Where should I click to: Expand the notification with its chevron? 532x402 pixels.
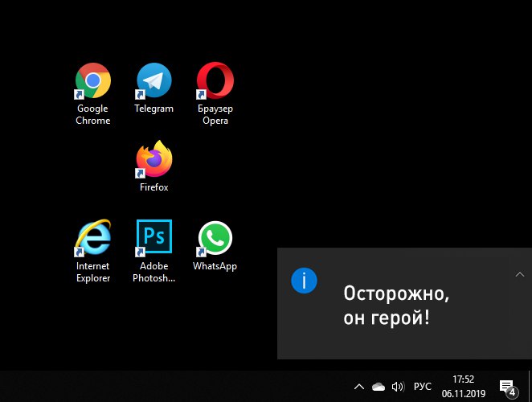(x=519, y=274)
